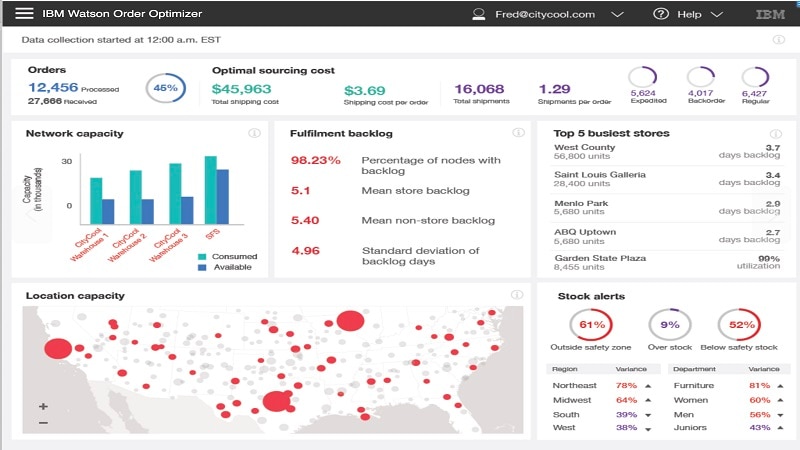
Task: Select the ABQ Uptown store row
Action: point(667,236)
